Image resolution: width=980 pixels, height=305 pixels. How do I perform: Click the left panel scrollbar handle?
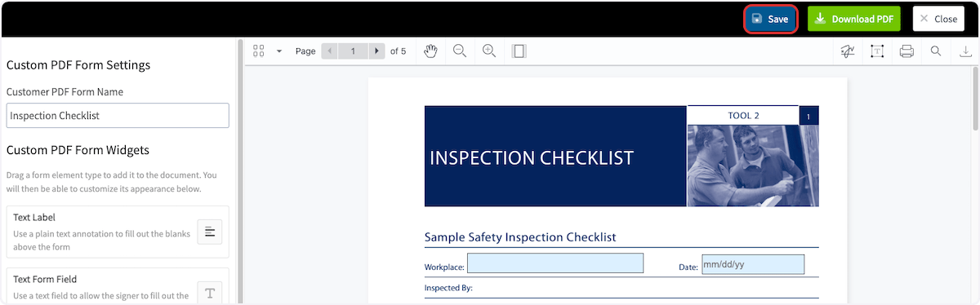point(240,171)
